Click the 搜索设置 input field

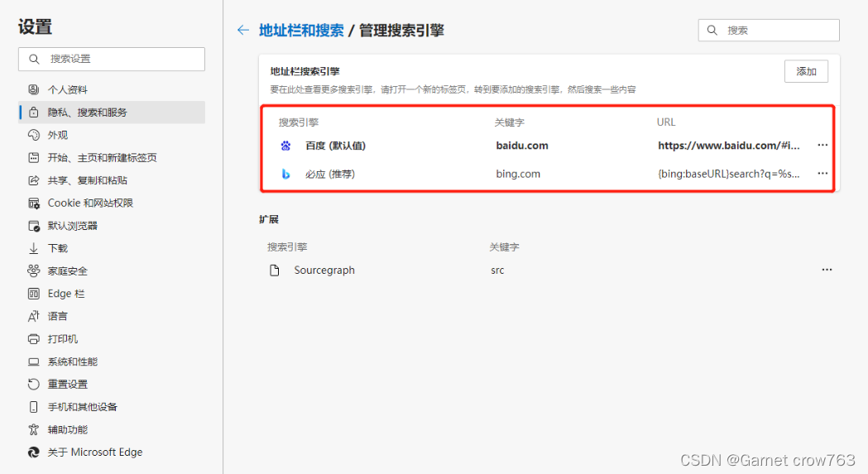[x=112, y=59]
